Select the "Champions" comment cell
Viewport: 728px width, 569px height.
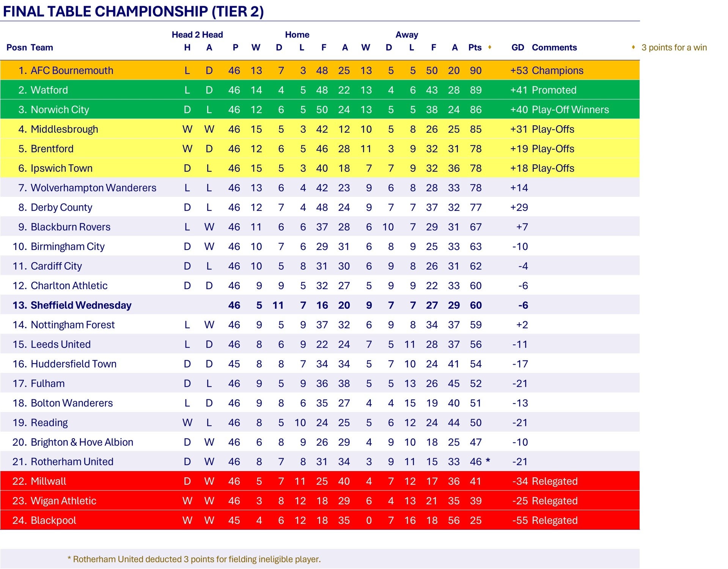pos(557,71)
